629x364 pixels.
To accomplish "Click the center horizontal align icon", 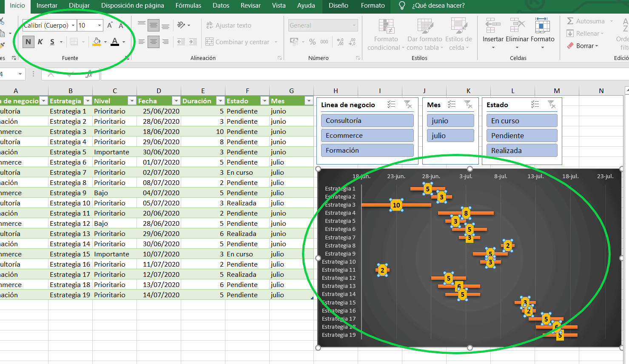I will click(154, 42).
